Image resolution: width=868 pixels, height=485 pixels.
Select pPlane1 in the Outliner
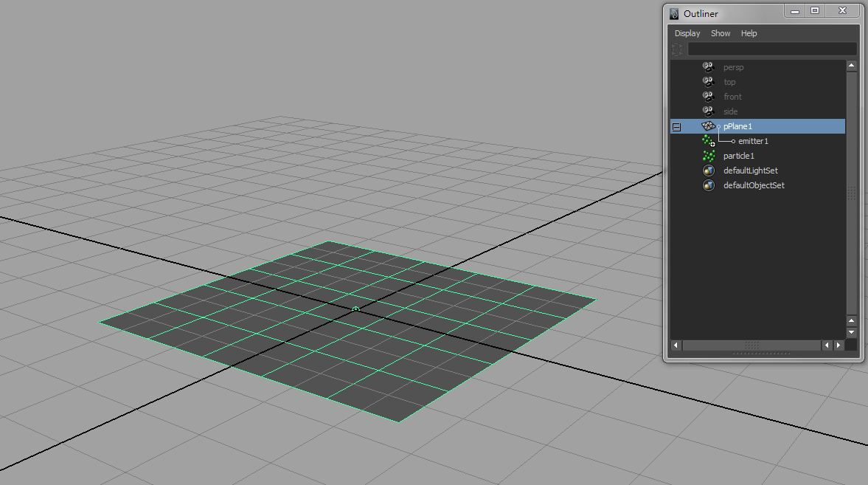[x=737, y=126]
